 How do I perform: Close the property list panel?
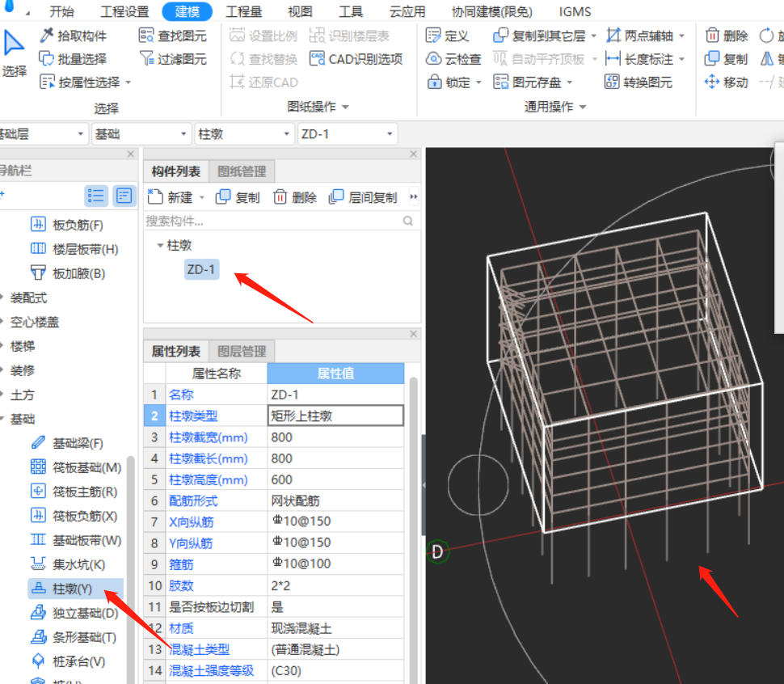click(414, 333)
